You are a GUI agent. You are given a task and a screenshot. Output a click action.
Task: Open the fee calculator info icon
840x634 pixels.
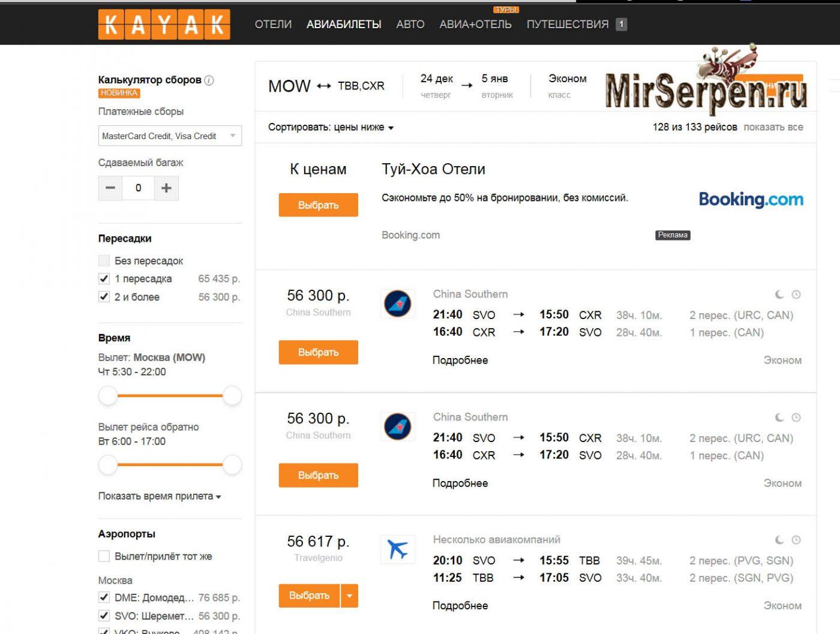click(x=209, y=80)
